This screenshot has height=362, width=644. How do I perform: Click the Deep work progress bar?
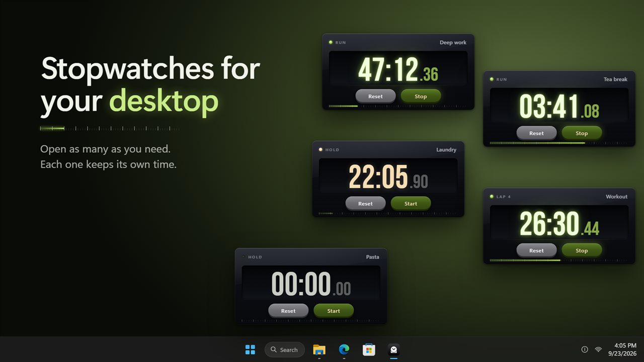pyautogui.click(x=398, y=106)
